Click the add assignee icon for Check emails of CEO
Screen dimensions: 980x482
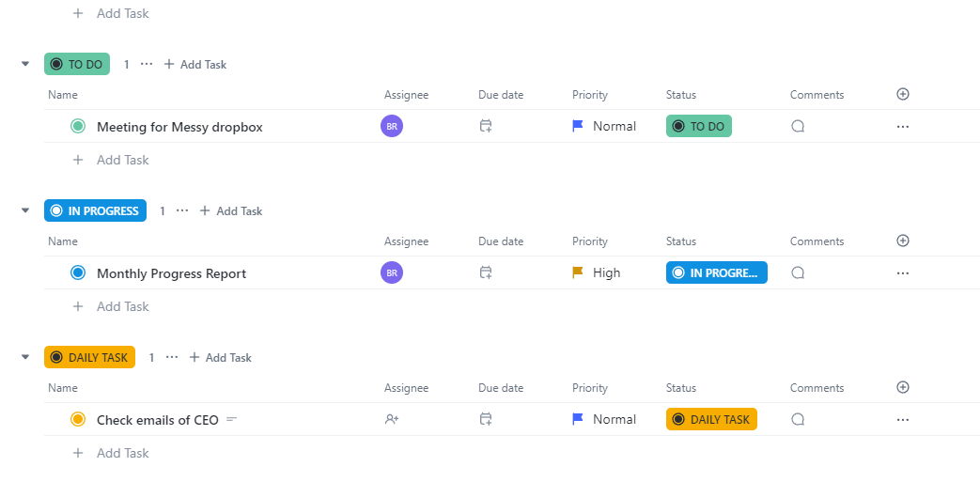(x=392, y=420)
